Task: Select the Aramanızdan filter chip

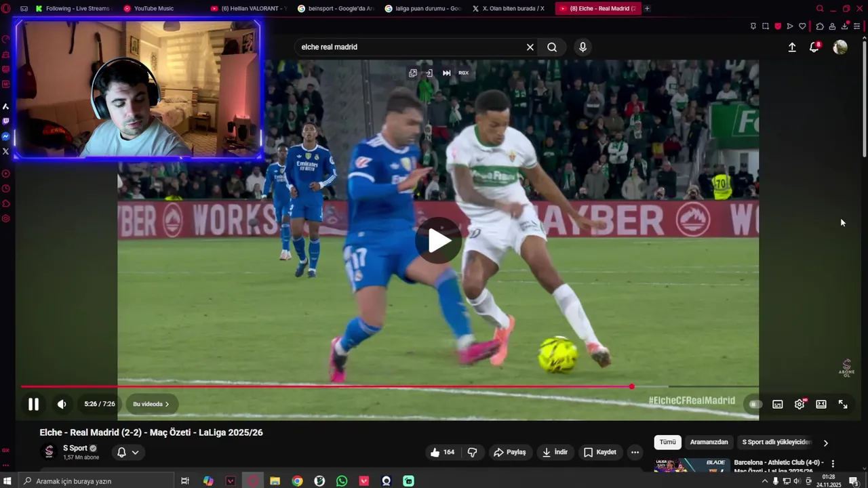Action: tap(709, 442)
